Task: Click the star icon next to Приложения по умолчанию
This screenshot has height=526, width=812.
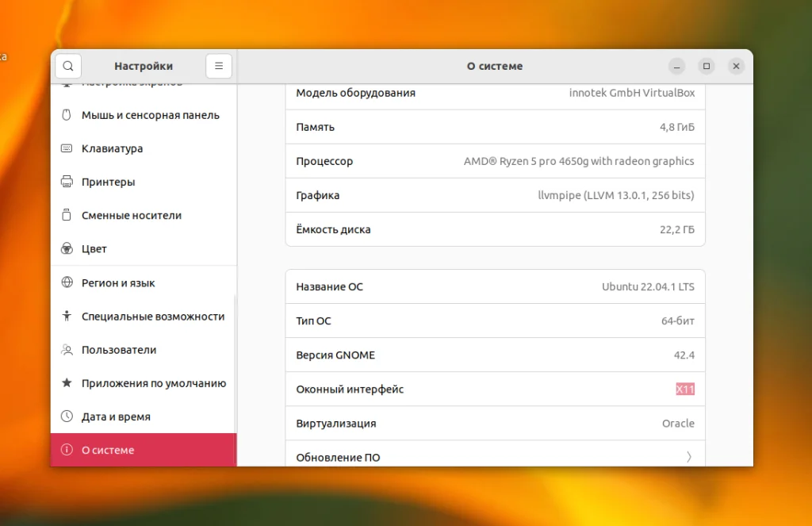Action: click(66, 383)
